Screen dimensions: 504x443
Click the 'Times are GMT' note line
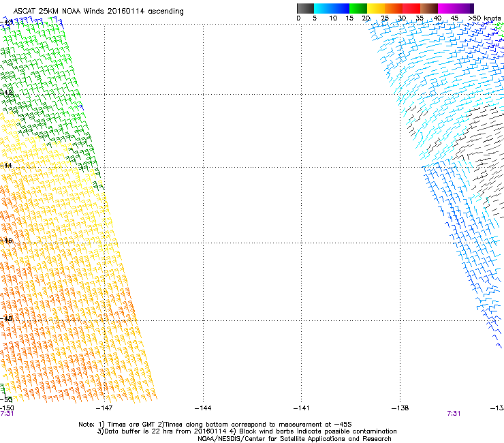tap(215, 425)
